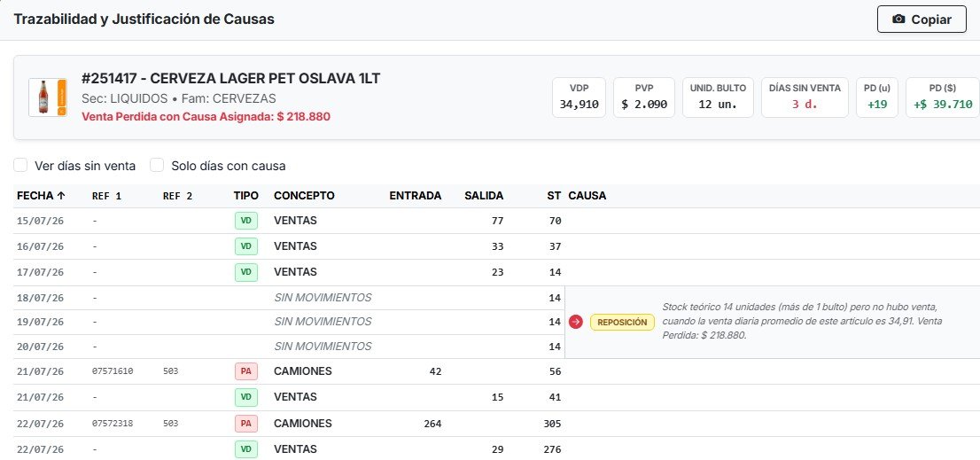Click the PA badge on 21/07/26 CAMIONES row
980x460 pixels.
pos(245,371)
